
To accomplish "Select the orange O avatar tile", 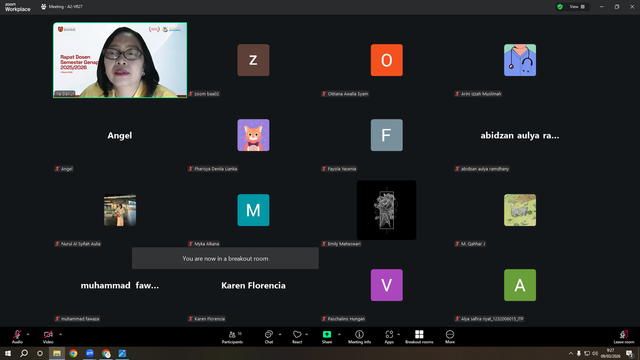I will (x=387, y=60).
